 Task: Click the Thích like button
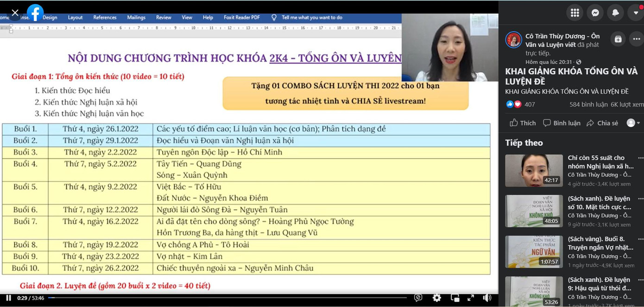point(523,123)
